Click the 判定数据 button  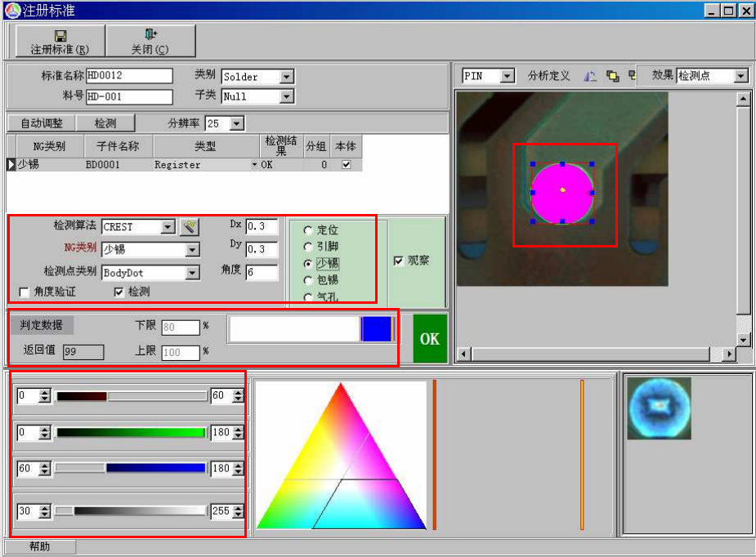click(42, 325)
